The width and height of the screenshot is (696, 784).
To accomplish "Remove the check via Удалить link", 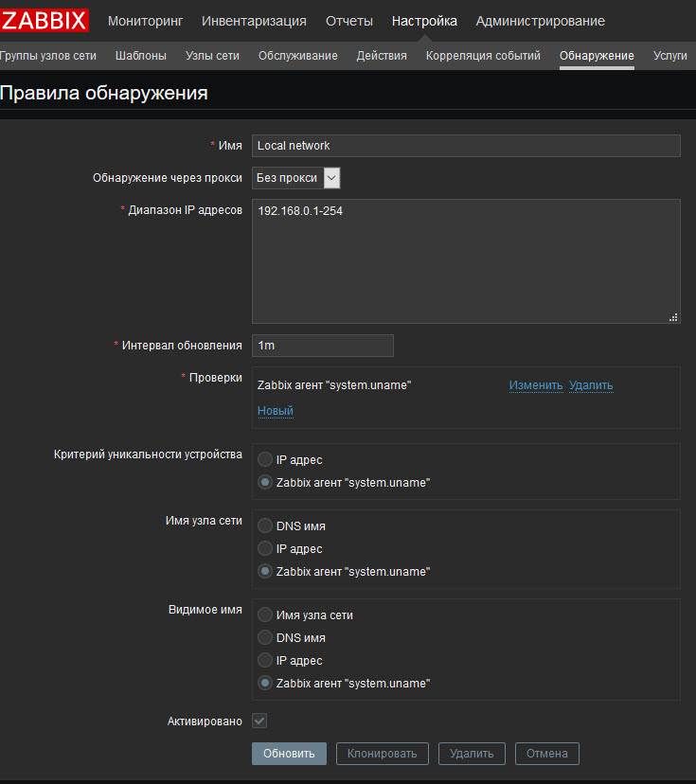I will coord(591,385).
